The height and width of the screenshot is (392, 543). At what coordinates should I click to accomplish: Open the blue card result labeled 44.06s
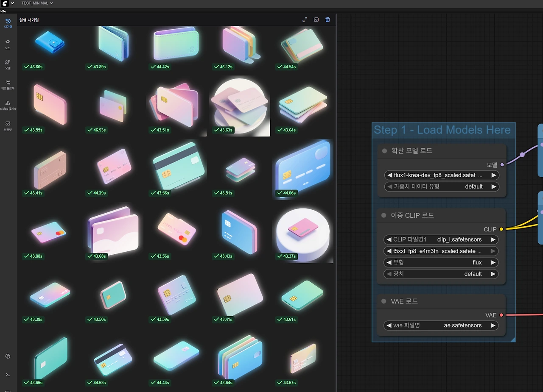click(x=302, y=169)
